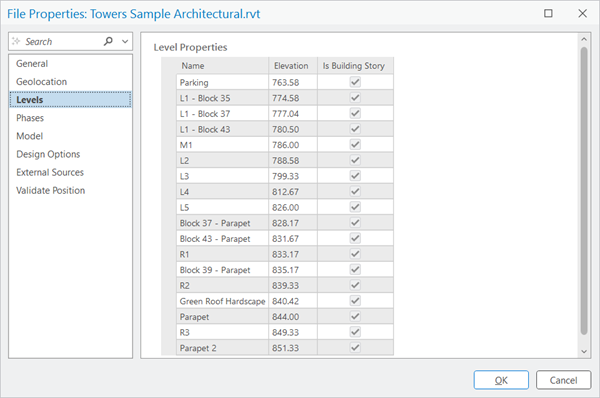The image size is (600, 398).
Task: Select the Parking name cell
Action: [222, 82]
